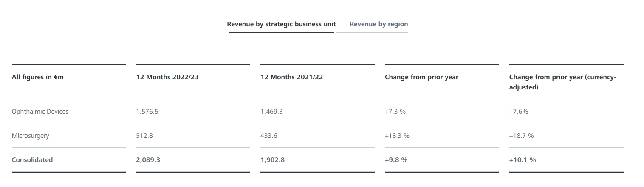The image size is (644, 187).
Task: Select the Microsurgery row label
Action: click(x=30, y=136)
